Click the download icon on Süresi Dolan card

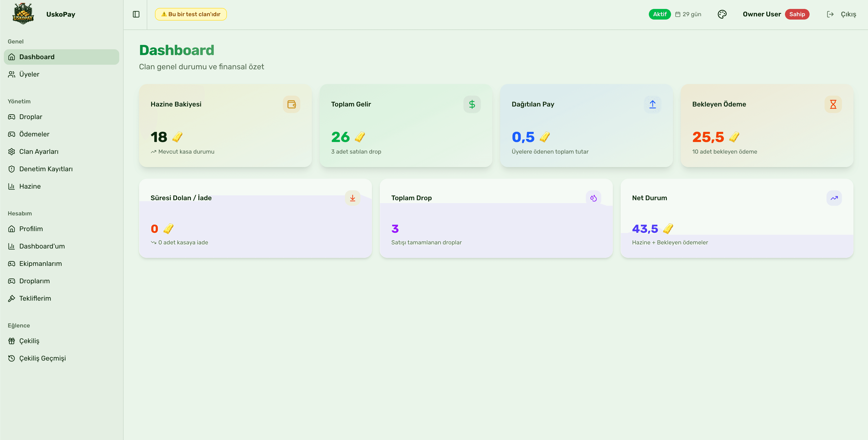point(353,198)
